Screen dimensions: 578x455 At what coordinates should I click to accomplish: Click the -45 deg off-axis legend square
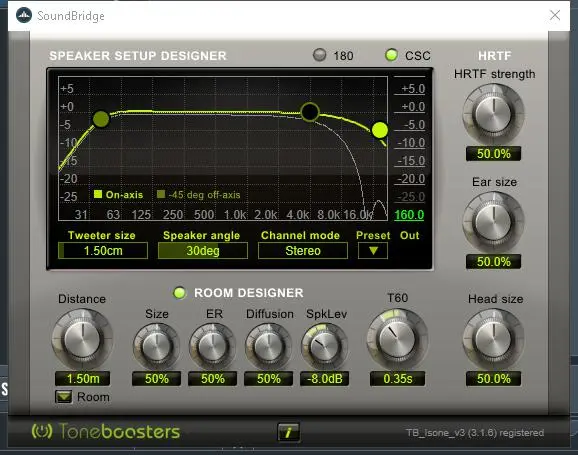161,194
